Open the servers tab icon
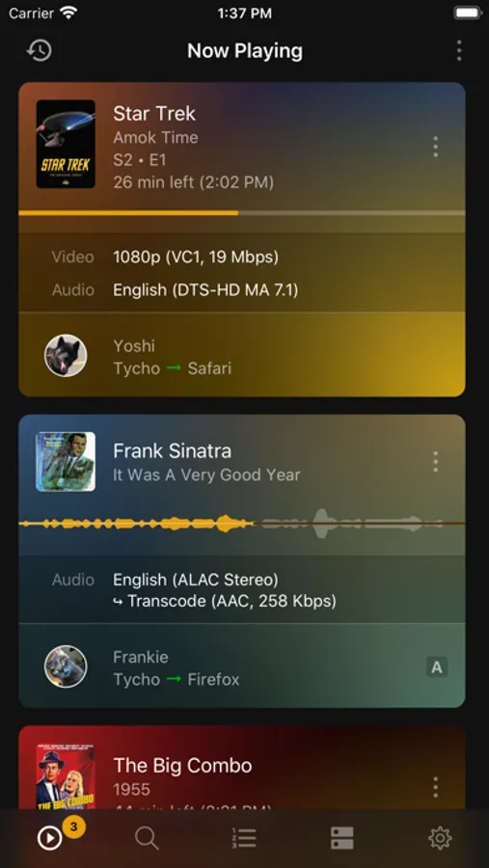This screenshot has height=868, width=489. pos(341,839)
